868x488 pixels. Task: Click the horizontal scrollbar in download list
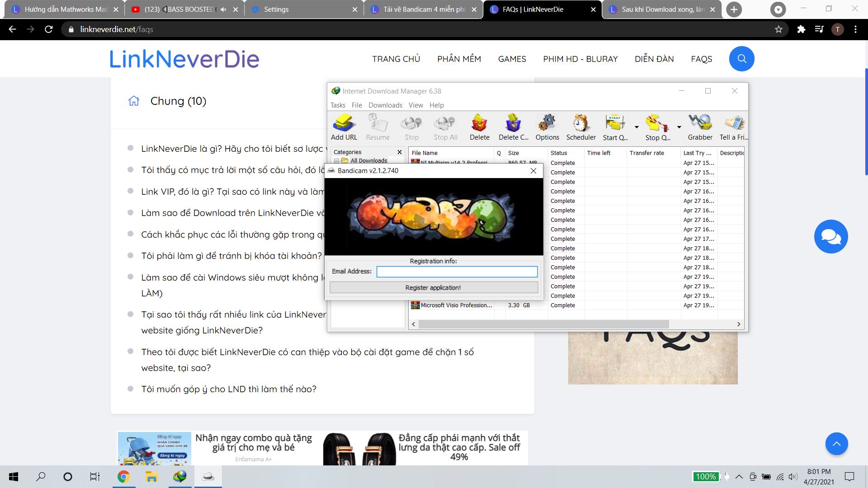coord(542,324)
